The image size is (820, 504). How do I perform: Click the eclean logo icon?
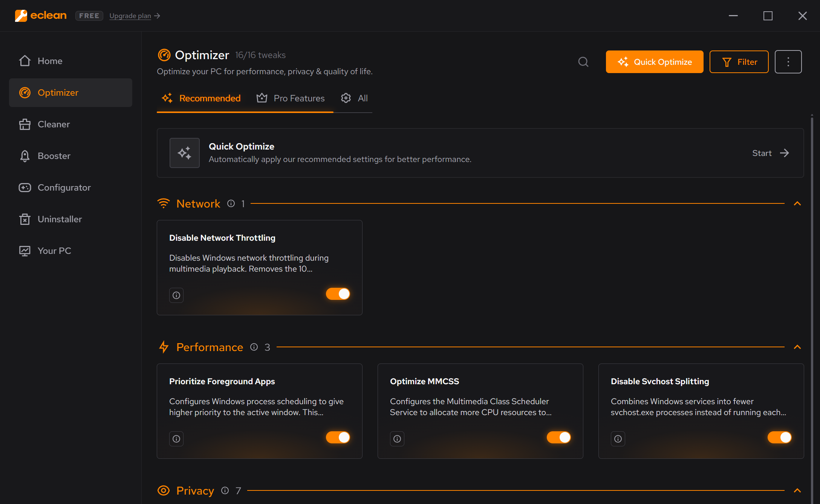pos(21,16)
